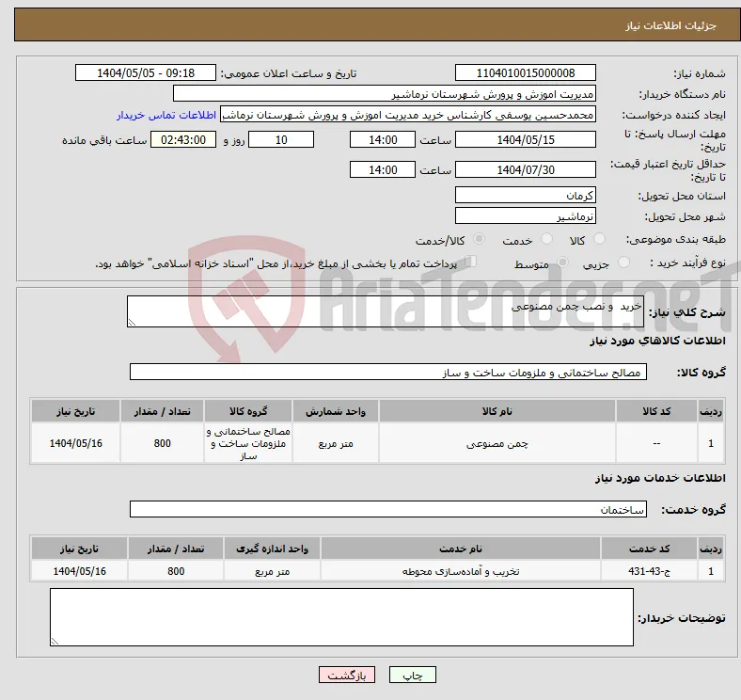Click the کد کالا column header
Image resolution: width=741 pixels, height=700 pixels.
(656, 411)
